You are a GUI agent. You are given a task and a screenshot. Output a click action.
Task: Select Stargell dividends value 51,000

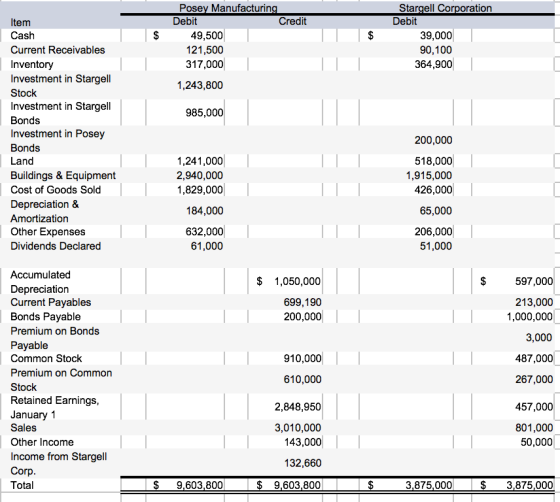(x=436, y=246)
